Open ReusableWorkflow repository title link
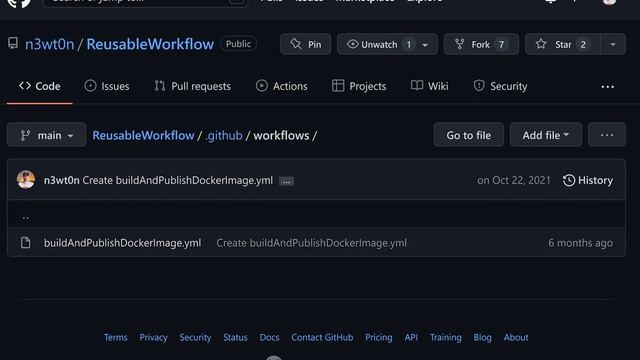The width and height of the screenshot is (640, 360). pyautogui.click(x=150, y=44)
